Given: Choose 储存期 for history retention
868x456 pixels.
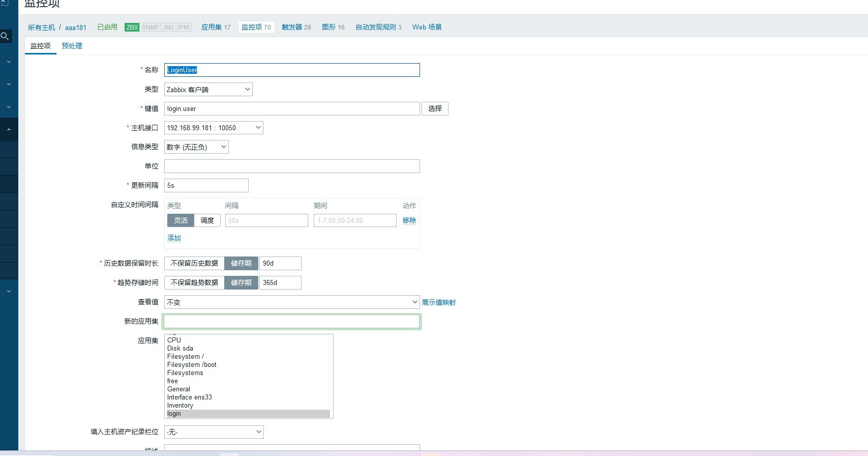Looking at the screenshot, I should (241, 263).
